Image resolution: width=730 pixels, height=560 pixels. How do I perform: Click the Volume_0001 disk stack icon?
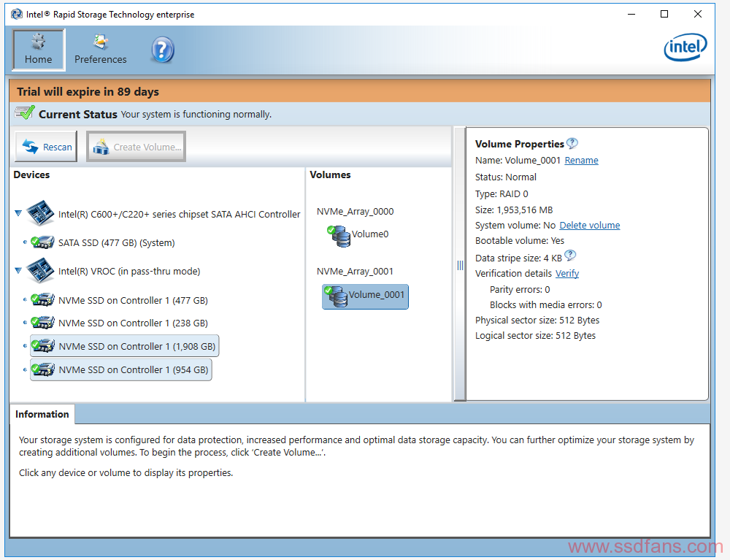click(x=336, y=296)
